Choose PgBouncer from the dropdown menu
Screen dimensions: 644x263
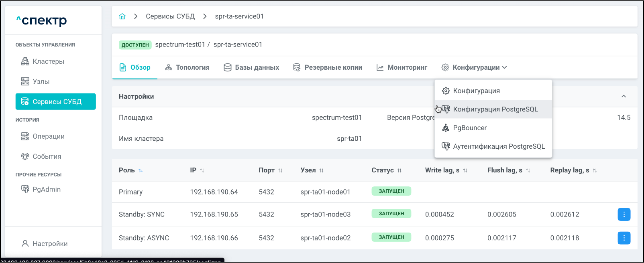[x=470, y=128]
